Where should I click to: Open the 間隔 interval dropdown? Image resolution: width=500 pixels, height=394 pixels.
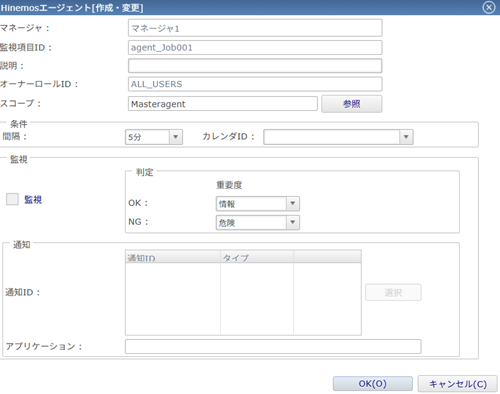154,137
